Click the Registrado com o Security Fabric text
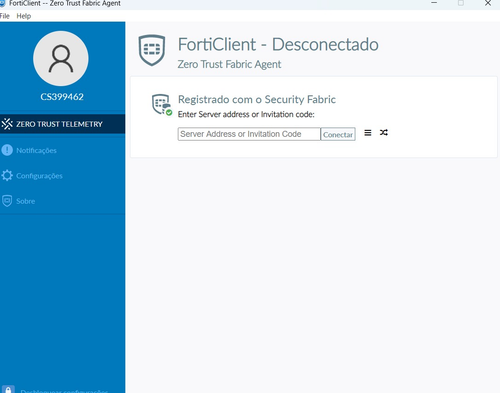This screenshot has height=393, width=500. coord(257,99)
